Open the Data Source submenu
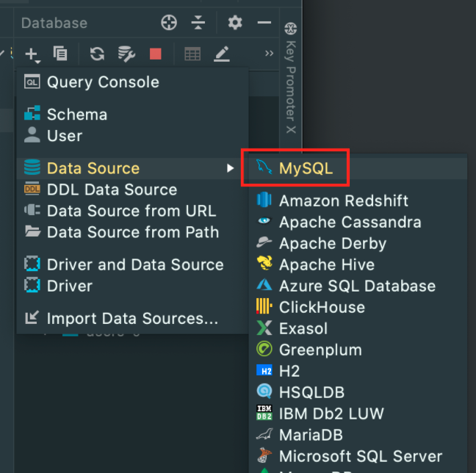This screenshot has width=476, height=473. click(x=132, y=168)
